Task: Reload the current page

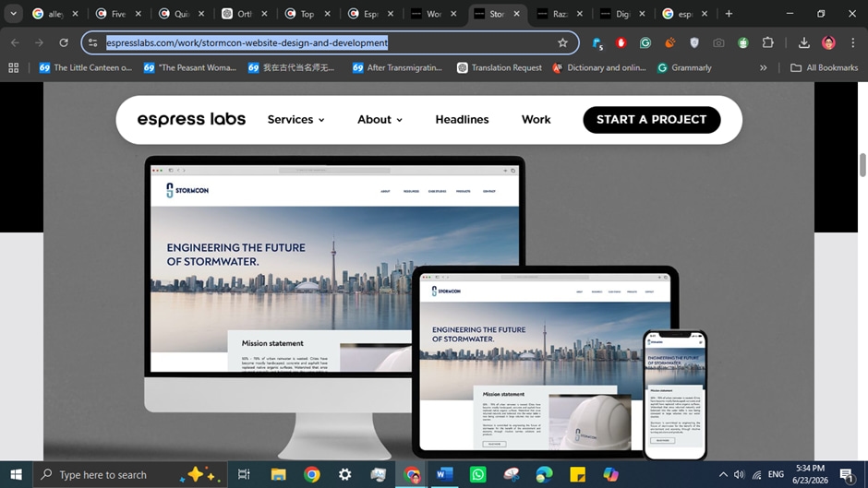Action: (x=64, y=42)
